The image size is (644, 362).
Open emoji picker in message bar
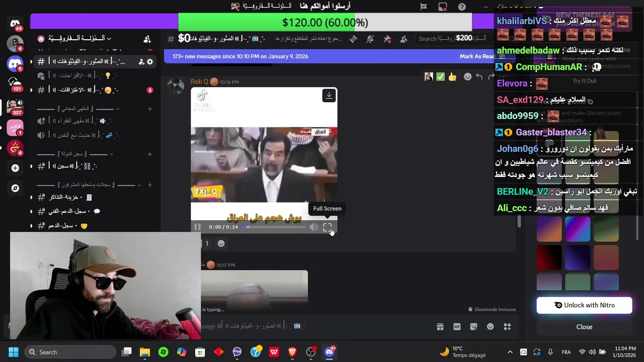click(x=491, y=326)
